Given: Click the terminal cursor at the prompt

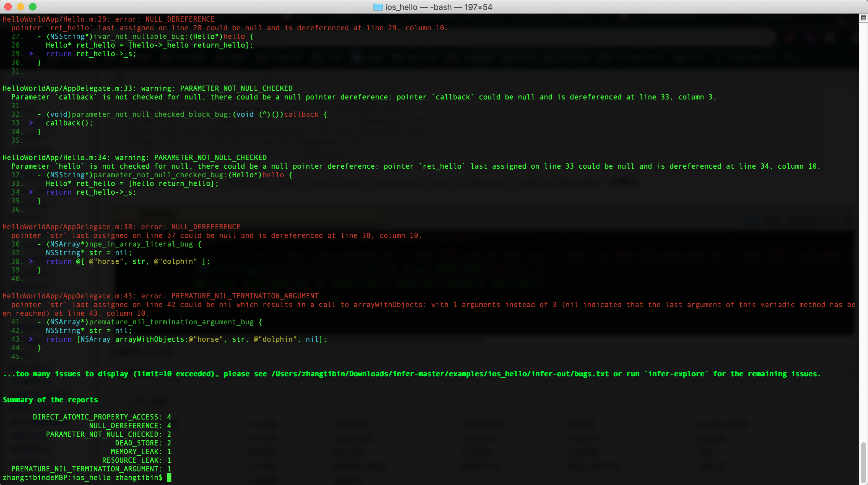Looking at the screenshot, I should 169,478.
